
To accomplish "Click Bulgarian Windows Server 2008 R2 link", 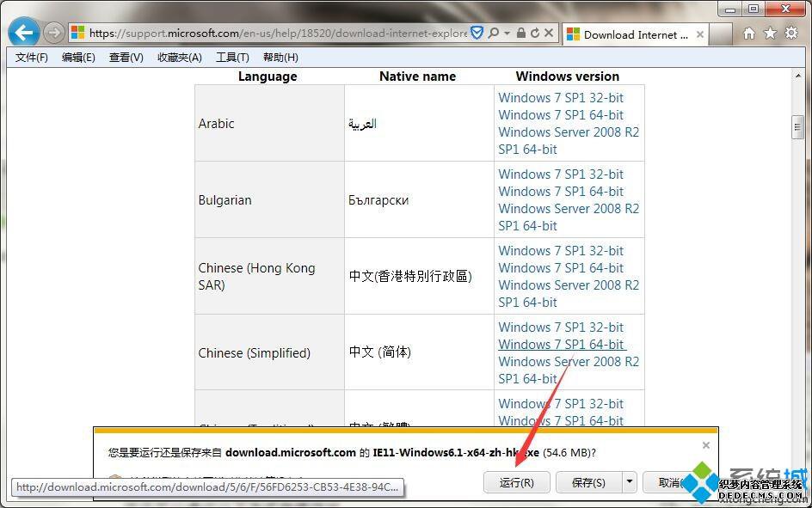I will pos(569,217).
